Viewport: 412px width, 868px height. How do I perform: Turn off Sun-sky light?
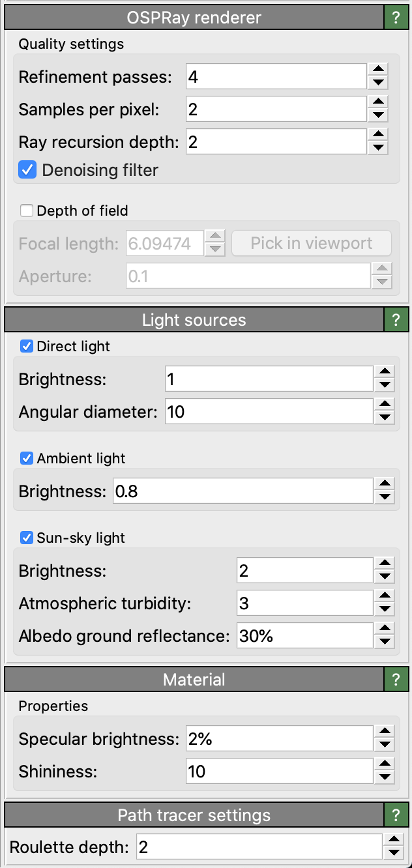27,538
